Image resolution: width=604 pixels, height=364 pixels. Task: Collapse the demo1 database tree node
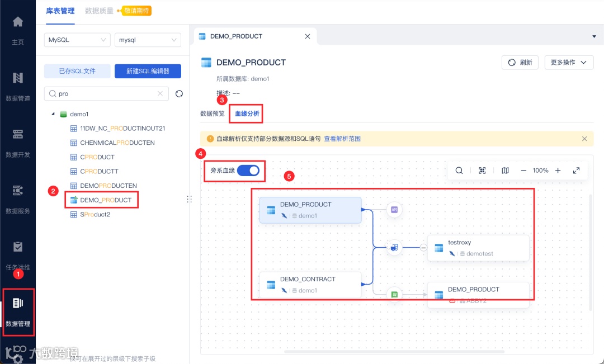pyautogui.click(x=53, y=114)
